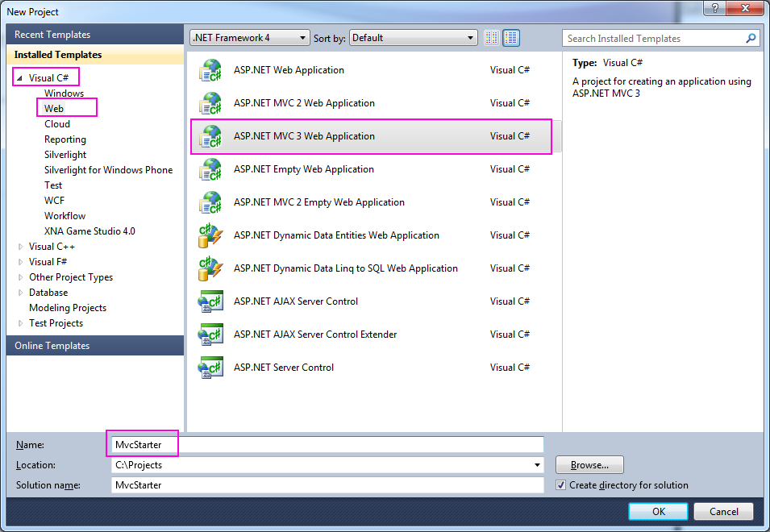Viewport: 770px width, 532px height.
Task: Open the .NET Framework 4 version dropdown
Action: pos(249,38)
